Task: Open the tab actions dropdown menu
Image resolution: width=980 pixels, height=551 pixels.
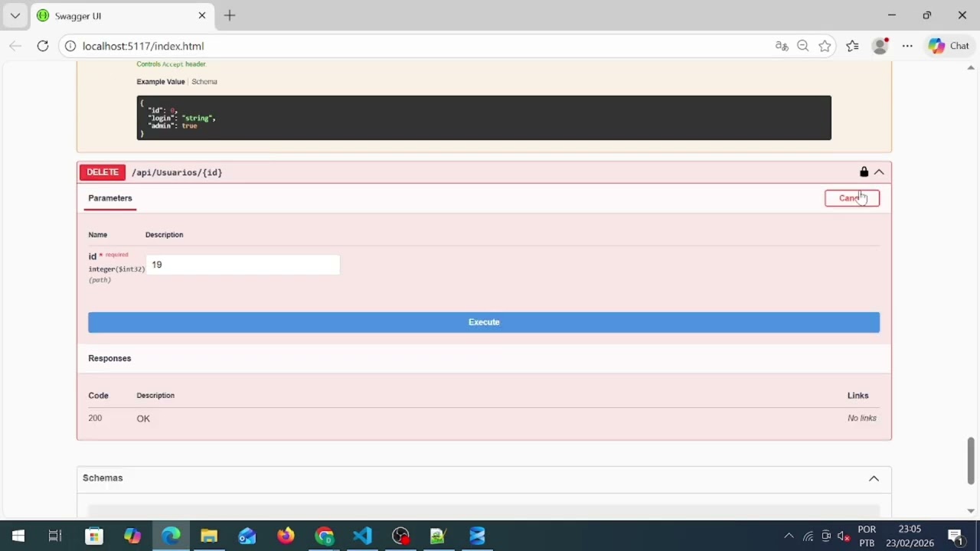Action: point(15,15)
